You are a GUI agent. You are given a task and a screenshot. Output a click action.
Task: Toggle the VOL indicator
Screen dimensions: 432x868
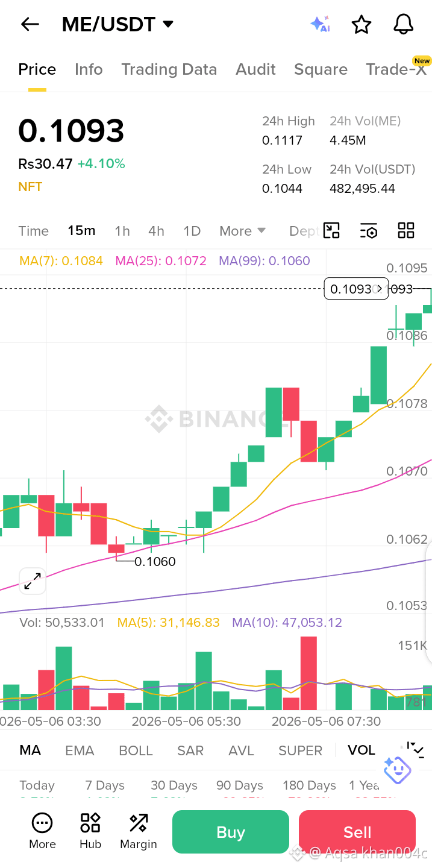[x=362, y=750]
